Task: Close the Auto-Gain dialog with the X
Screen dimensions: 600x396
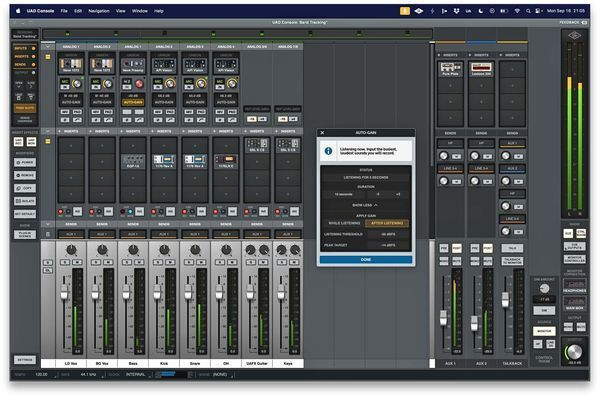Action: pyautogui.click(x=322, y=133)
